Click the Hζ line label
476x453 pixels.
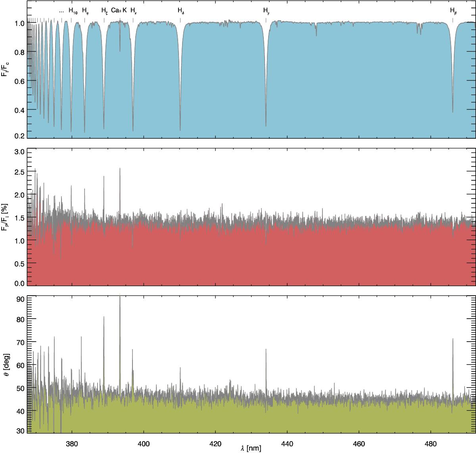click(x=104, y=11)
